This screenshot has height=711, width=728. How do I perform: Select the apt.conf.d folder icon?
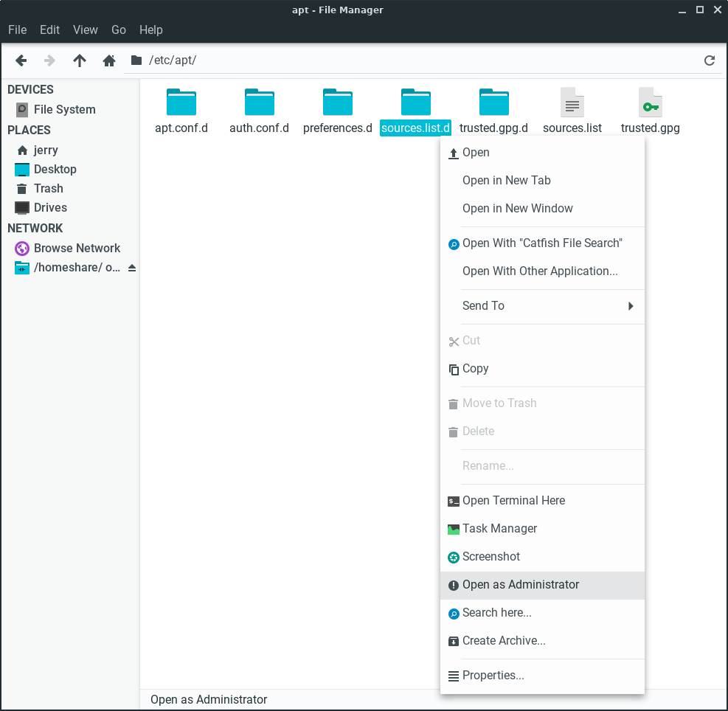pos(181,103)
